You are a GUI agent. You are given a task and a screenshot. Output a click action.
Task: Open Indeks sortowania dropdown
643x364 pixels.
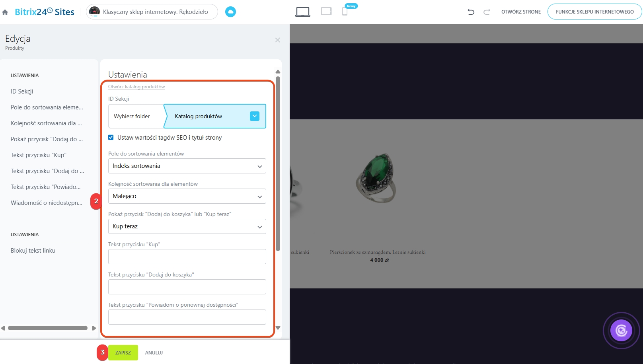point(187,166)
